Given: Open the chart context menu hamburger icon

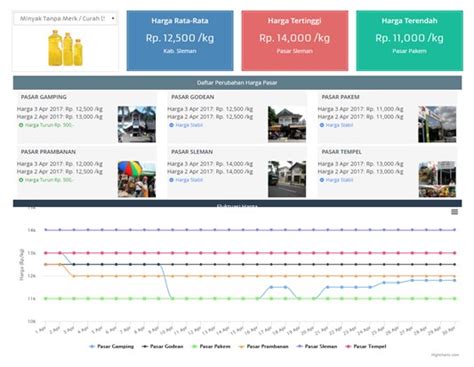Looking at the screenshot, I should coord(454,212).
